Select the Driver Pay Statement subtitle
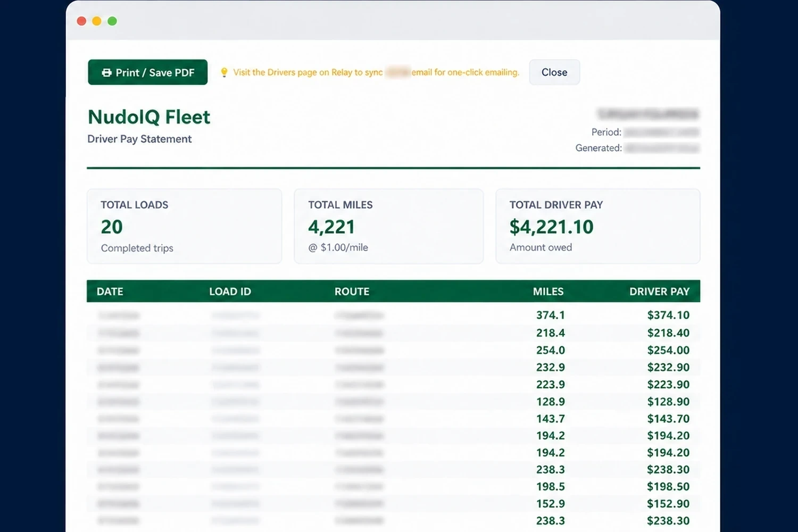Screen dimensions: 798x532 tap(139, 139)
